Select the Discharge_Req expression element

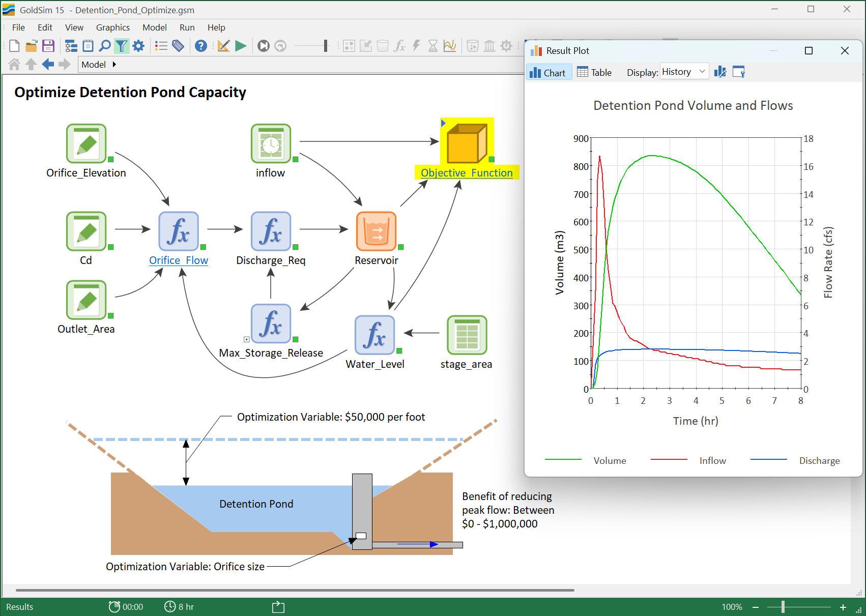tap(271, 231)
